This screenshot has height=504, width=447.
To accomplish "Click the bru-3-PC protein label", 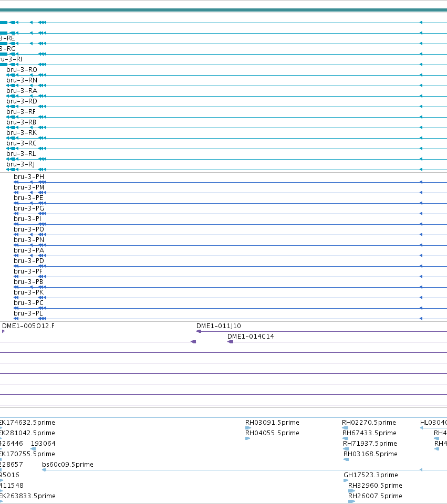I will 28,303.
